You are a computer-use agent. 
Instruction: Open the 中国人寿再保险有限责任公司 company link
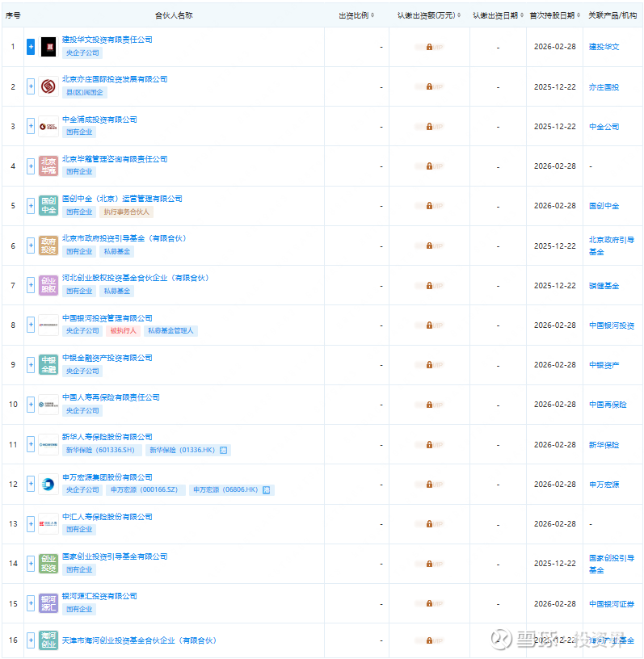point(111,397)
